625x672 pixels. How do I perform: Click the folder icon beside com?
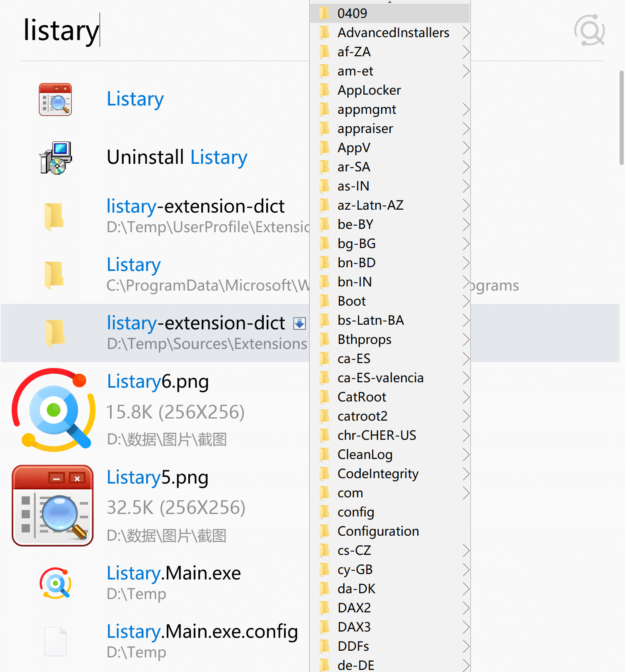pos(325,493)
